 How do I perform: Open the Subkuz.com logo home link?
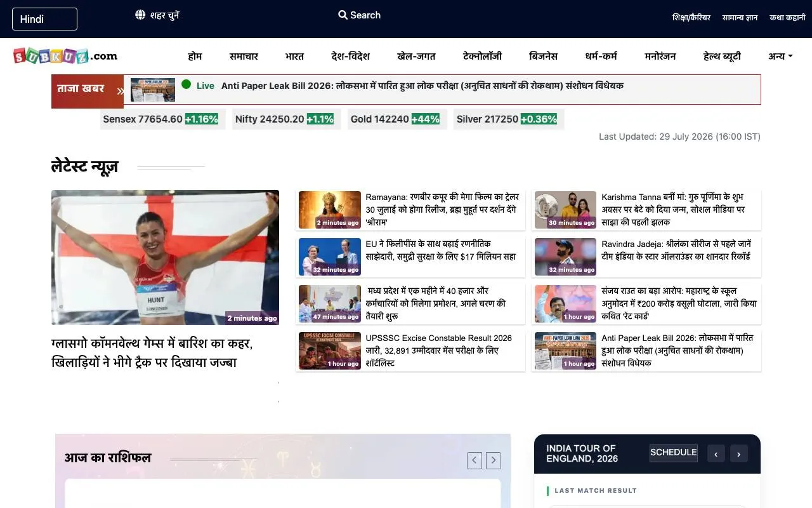coord(65,56)
